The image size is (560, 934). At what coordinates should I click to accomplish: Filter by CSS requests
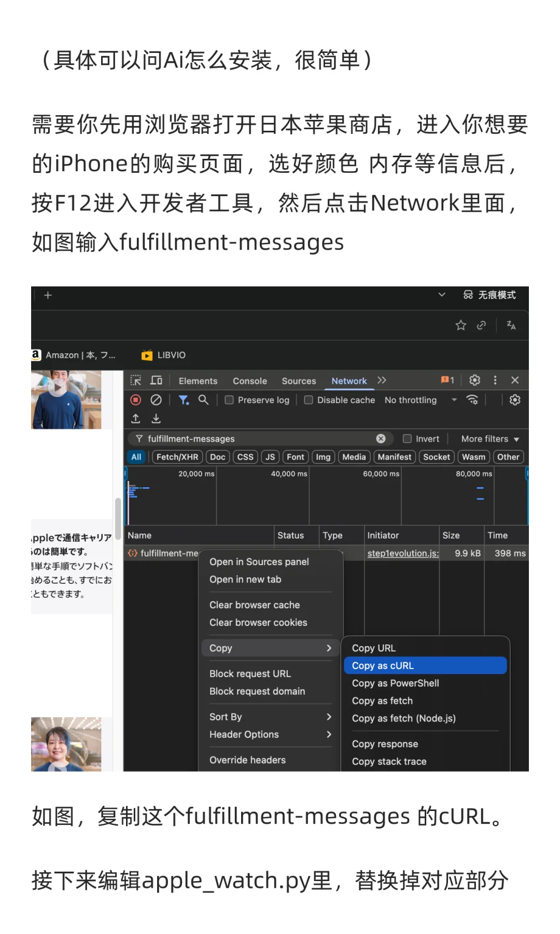245,457
